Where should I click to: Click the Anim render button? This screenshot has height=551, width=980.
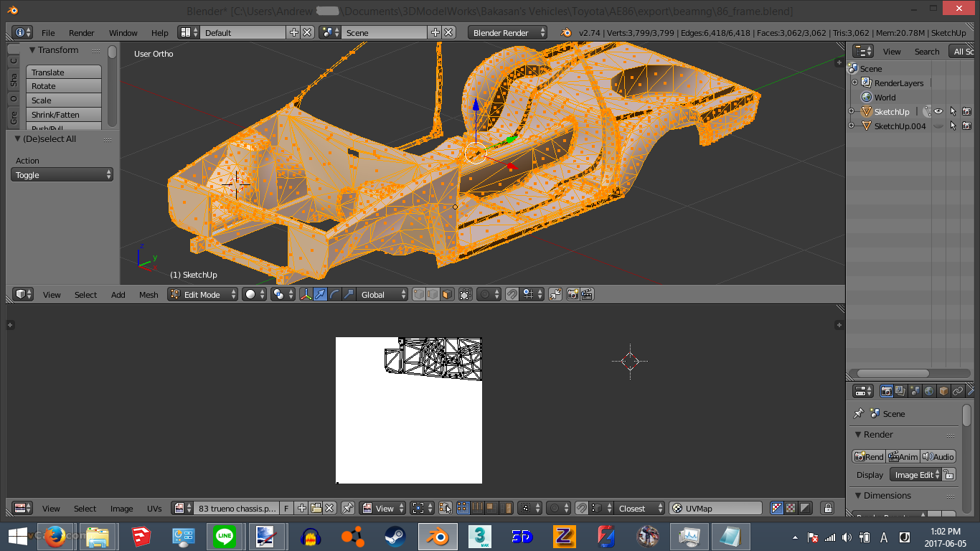(903, 457)
